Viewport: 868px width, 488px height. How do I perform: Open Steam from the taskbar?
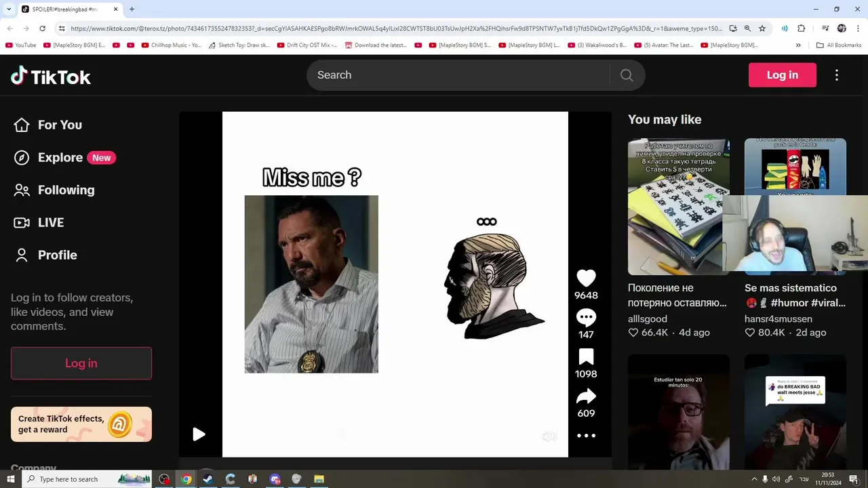coord(208,479)
